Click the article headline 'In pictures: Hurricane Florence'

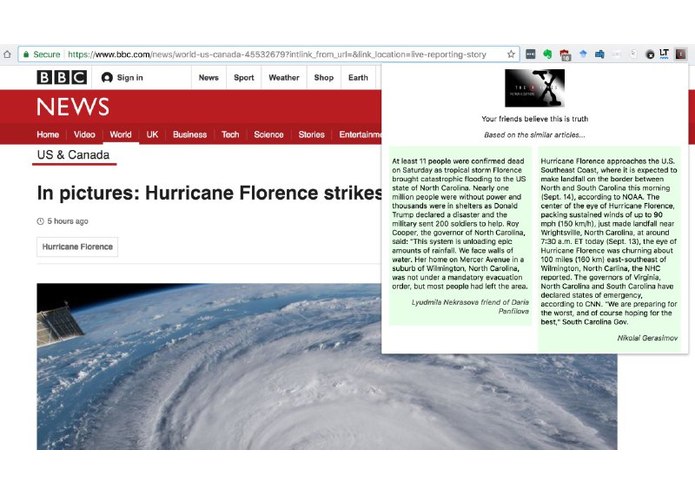[209, 193]
